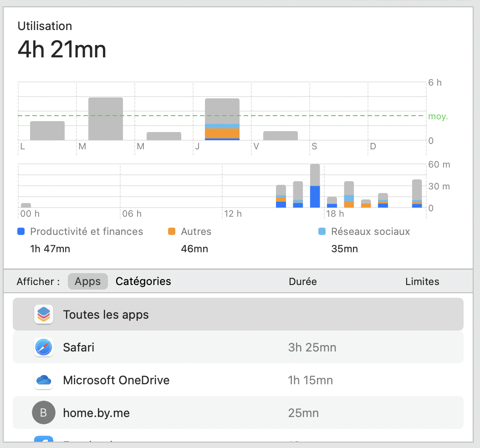The height and width of the screenshot is (448, 480).
Task: Click the blue Productivité et finances swatch
Action: click(x=20, y=232)
